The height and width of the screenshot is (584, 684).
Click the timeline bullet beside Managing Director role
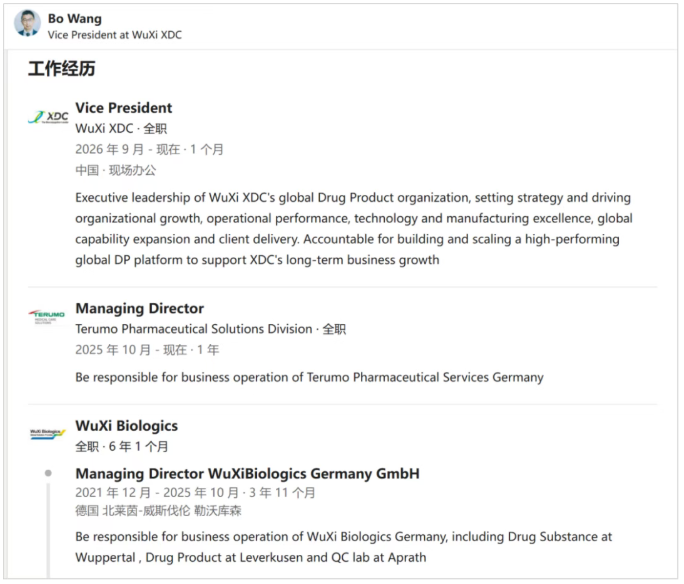(x=48, y=473)
